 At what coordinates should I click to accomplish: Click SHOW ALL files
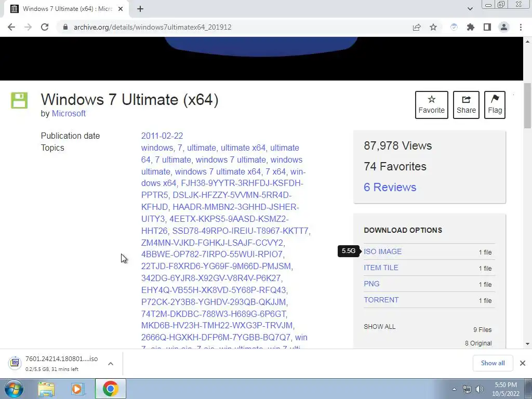[x=379, y=327]
